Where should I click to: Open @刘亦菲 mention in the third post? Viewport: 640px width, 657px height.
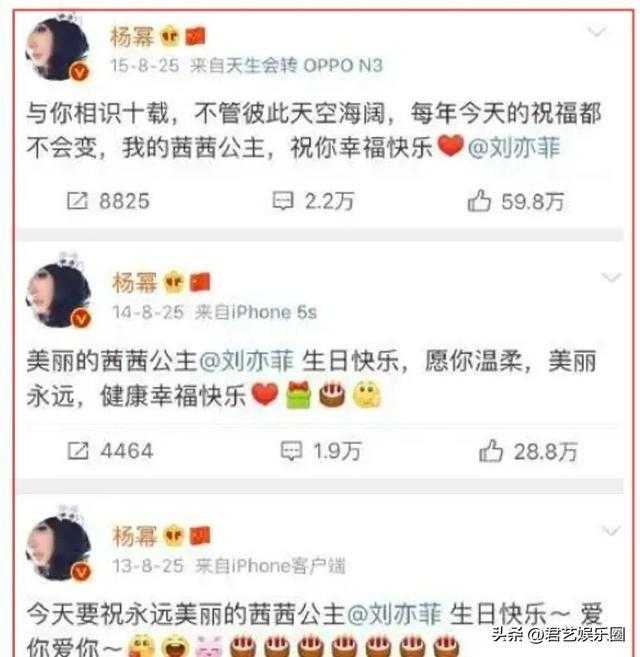394,614
